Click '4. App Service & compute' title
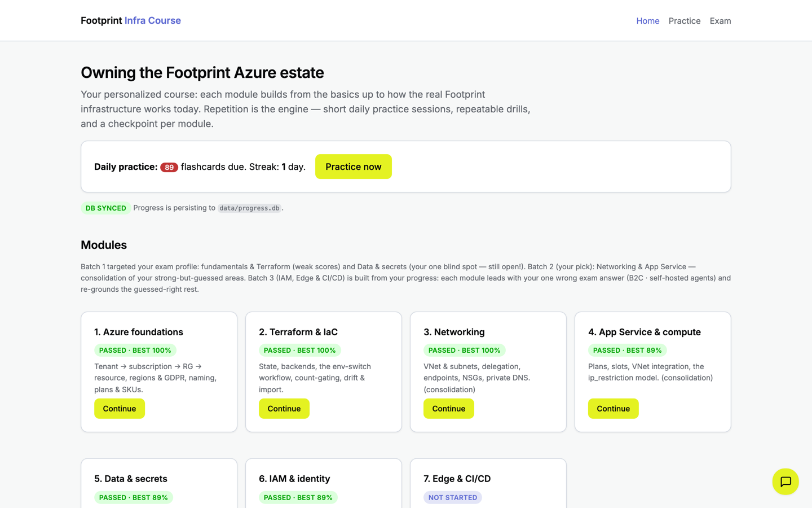The width and height of the screenshot is (812, 508). tap(645, 332)
